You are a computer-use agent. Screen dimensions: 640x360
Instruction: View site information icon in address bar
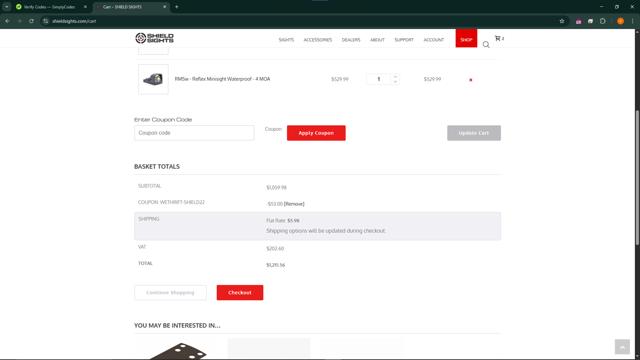[x=46, y=21]
